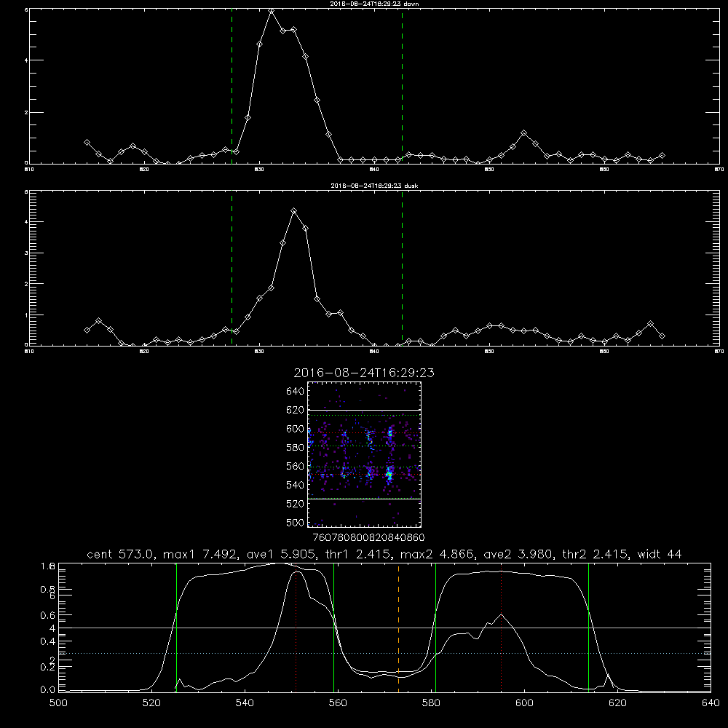728x728 pixels.
Task: Click the '560' x-axis label of the bottom plot
Action: click(x=338, y=703)
